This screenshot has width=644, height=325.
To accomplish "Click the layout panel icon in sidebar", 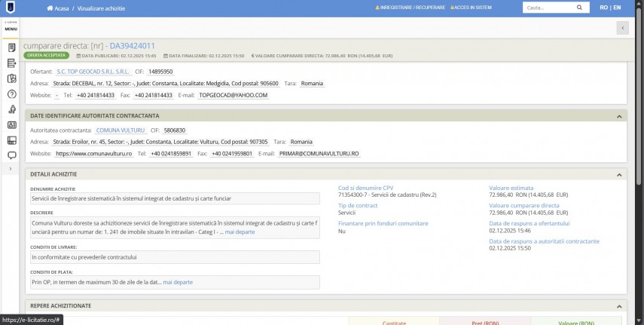I will coord(11,140).
